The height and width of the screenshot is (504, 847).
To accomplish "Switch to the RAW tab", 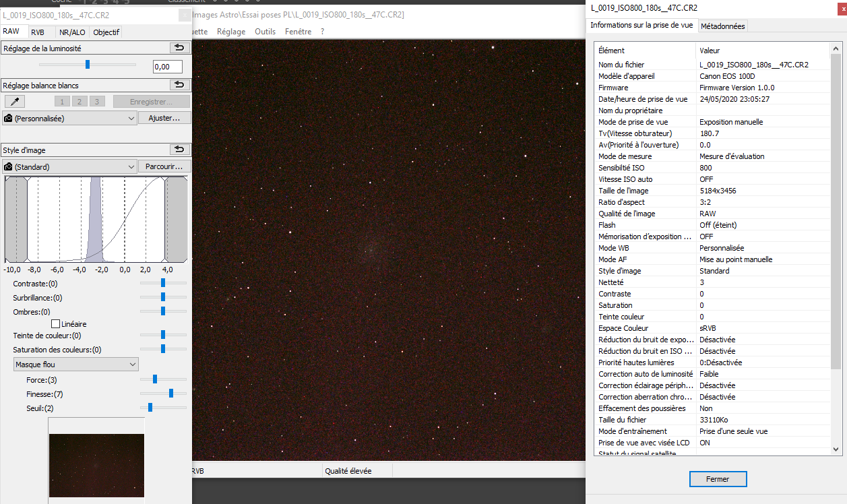I will click(x=11, y=32).
